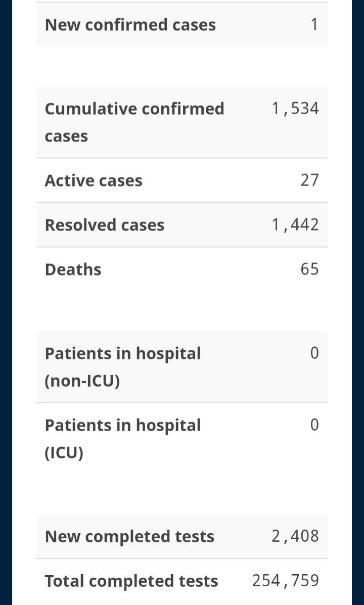
Task: Select the Resolved cases label
Action: point(105,225)
